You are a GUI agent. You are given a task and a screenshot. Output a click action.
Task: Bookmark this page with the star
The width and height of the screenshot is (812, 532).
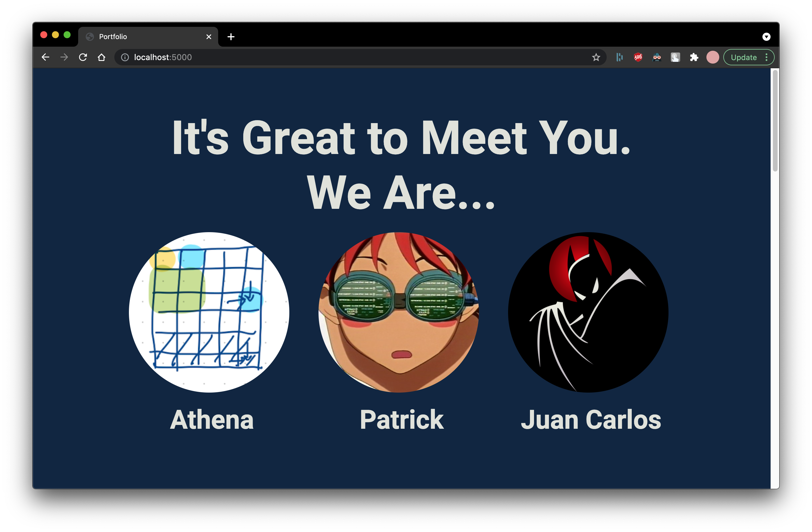tap(596, 57)
